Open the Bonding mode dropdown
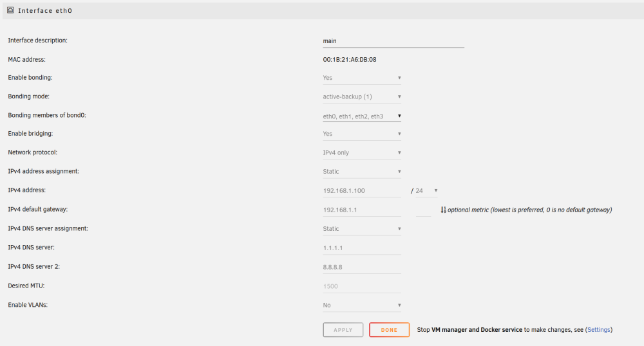The width and height of the screenshot is (644, 346). coord(362,96)
